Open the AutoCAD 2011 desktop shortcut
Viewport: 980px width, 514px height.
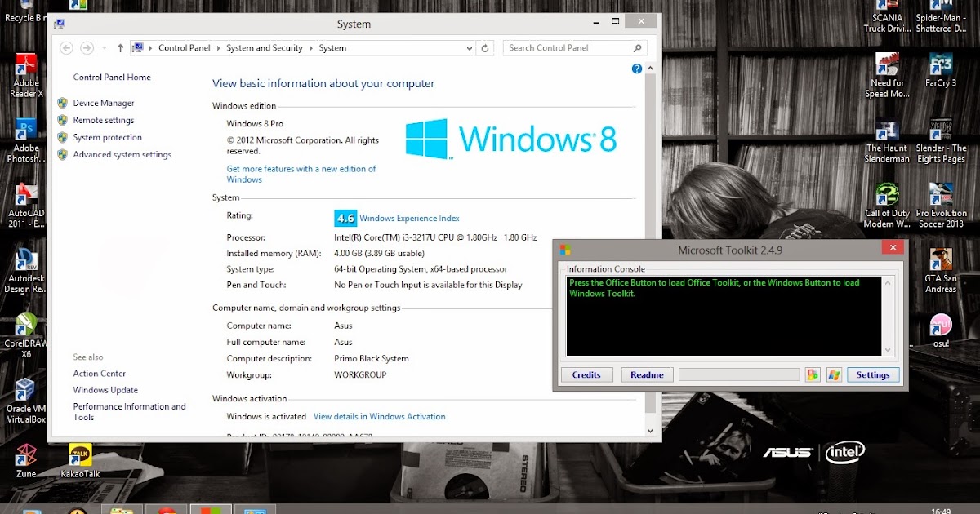26,206
